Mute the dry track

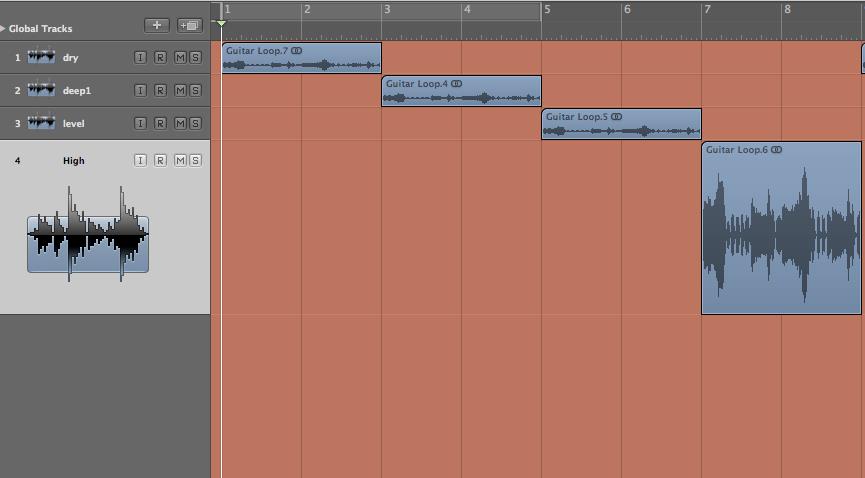180,58
